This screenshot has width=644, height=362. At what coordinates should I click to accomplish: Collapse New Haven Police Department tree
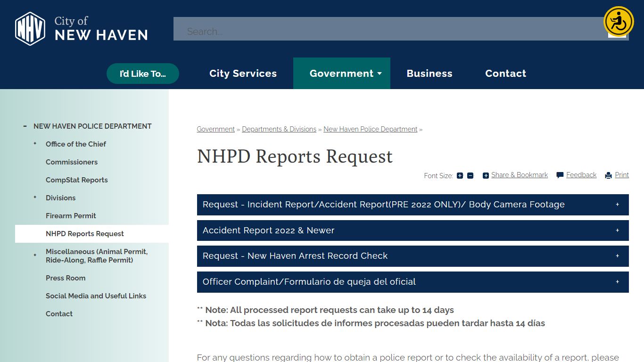pyautogui.click(x=25, y=126)
